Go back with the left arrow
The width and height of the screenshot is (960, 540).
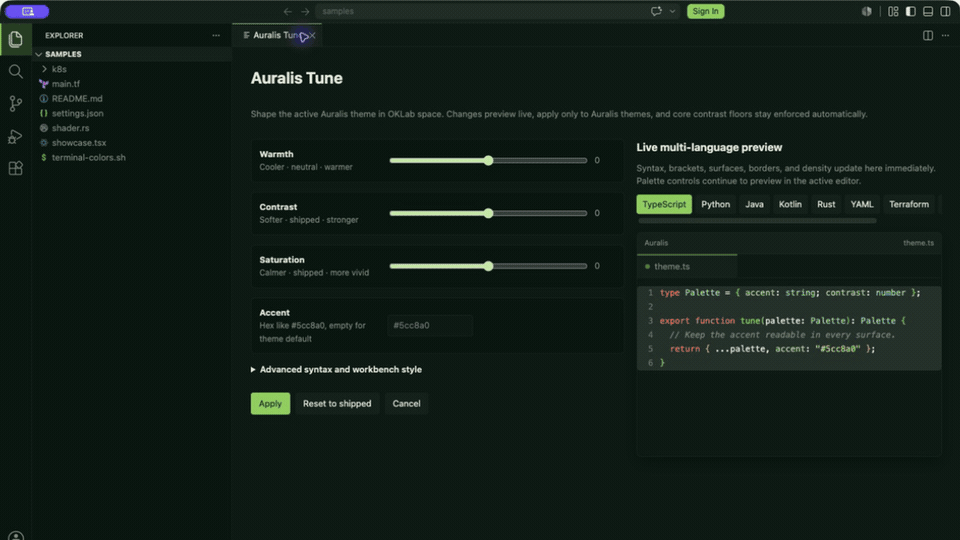click(287, 11)
